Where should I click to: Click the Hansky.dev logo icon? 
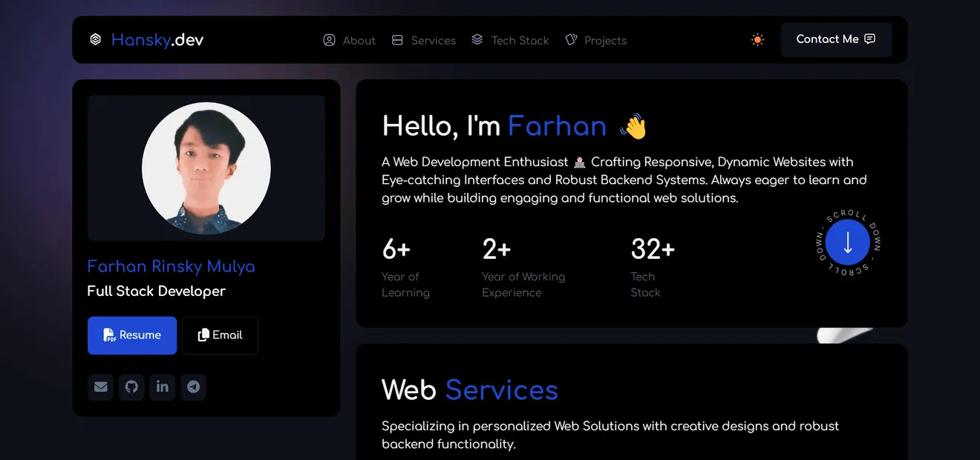coord(95,39)
